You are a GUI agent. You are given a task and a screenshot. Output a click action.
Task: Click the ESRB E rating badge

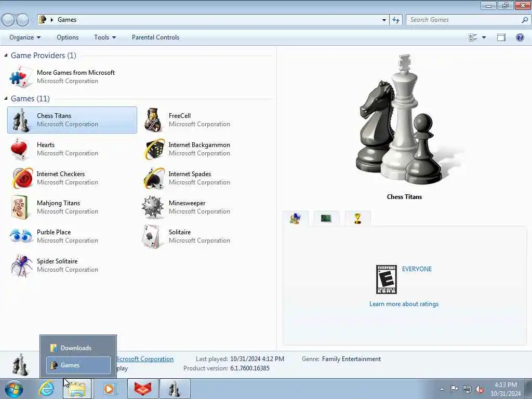point(387,280)
